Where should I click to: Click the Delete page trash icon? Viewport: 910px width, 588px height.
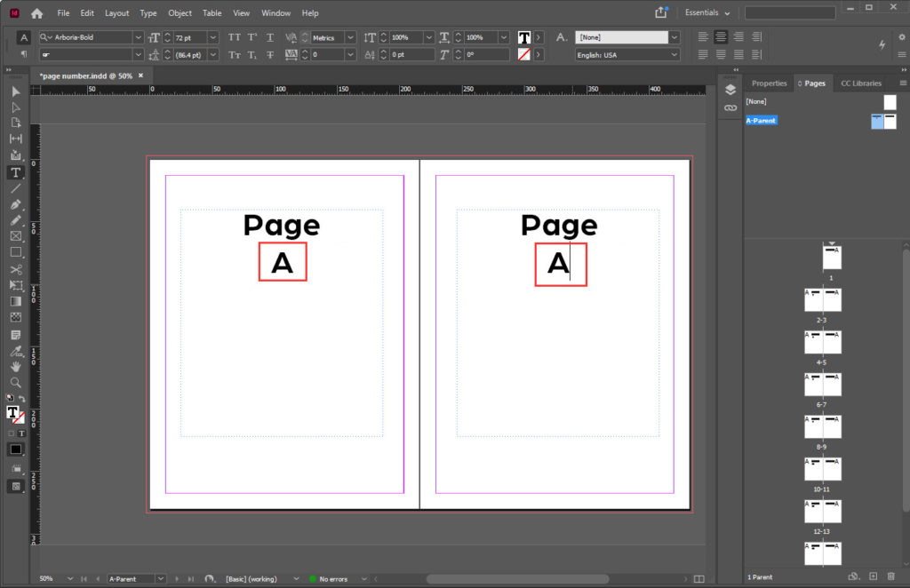click(x=891, y=576)
